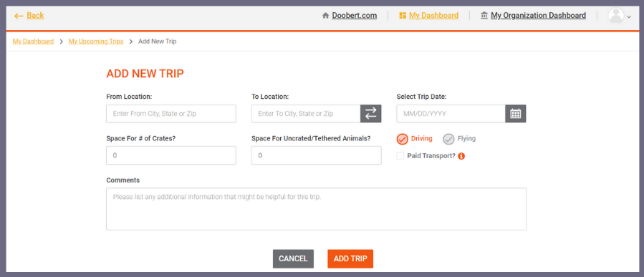
Task: Click the Paid Transport info icon
Action: pyautogui.click(x=461, y=156)
